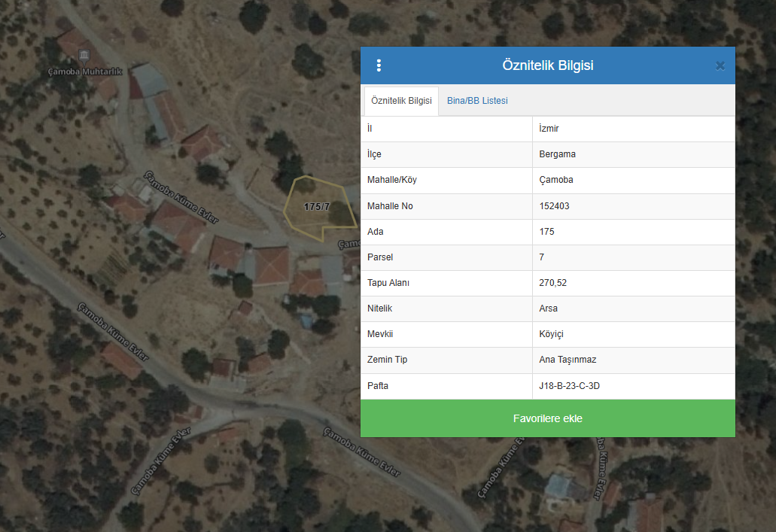This screenshot has height=532, width=776.
Task: Click the Çamoba Muhtarlık landmark icon on map
Action: tap(83, 57)
